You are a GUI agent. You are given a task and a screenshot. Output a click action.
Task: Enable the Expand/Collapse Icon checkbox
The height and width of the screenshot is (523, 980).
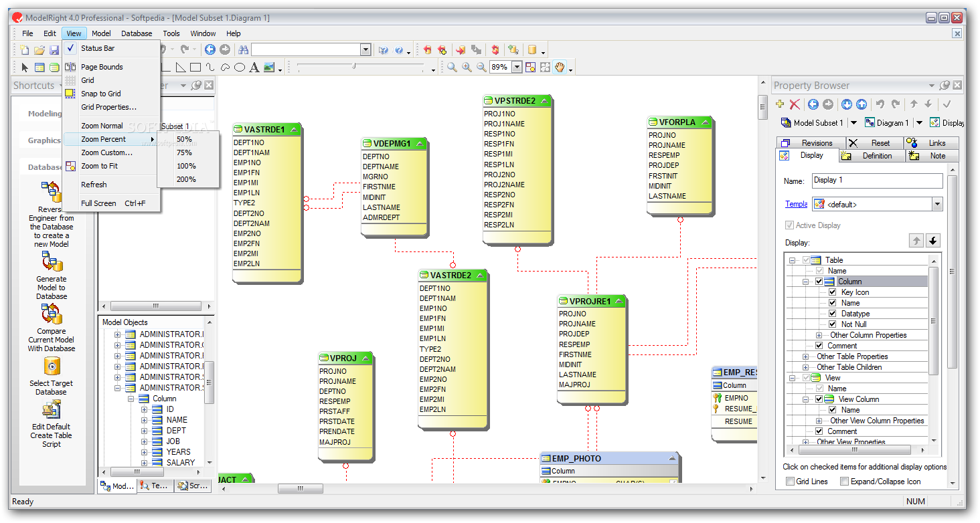(x=844, y=482)
